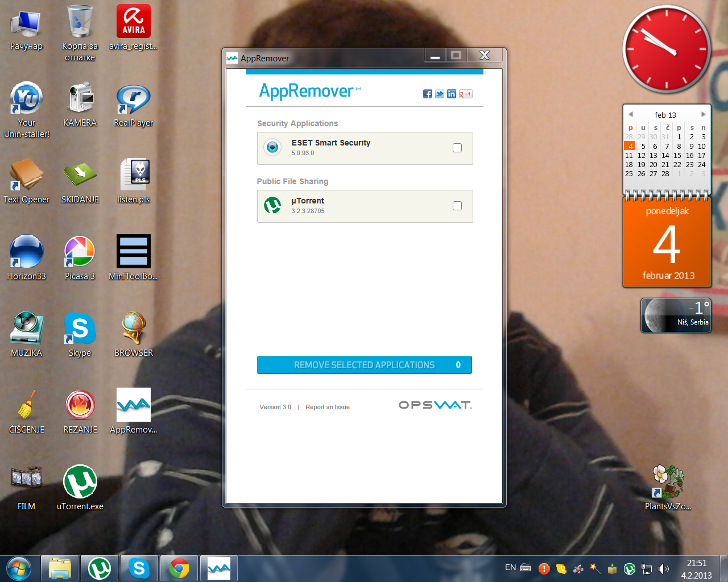
Task: Select the SKIDANJE desktop icon
Action: click(x=80, y=181)
